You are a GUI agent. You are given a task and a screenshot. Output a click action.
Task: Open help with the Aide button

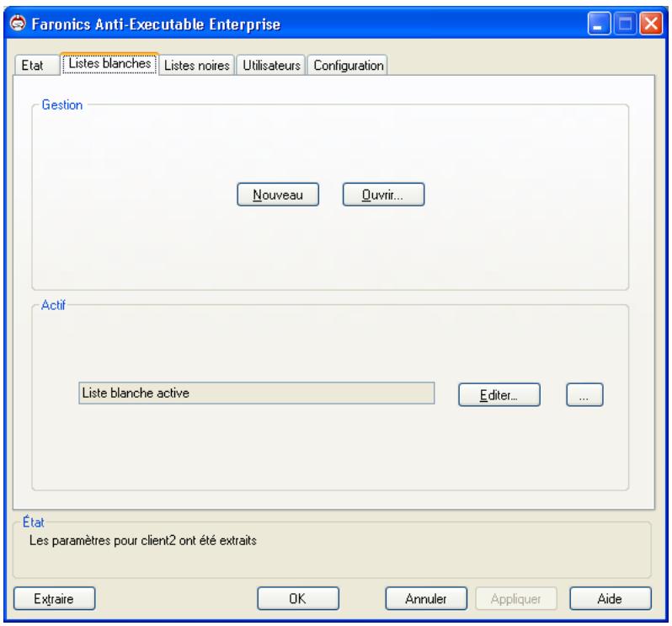pos(611,598)
